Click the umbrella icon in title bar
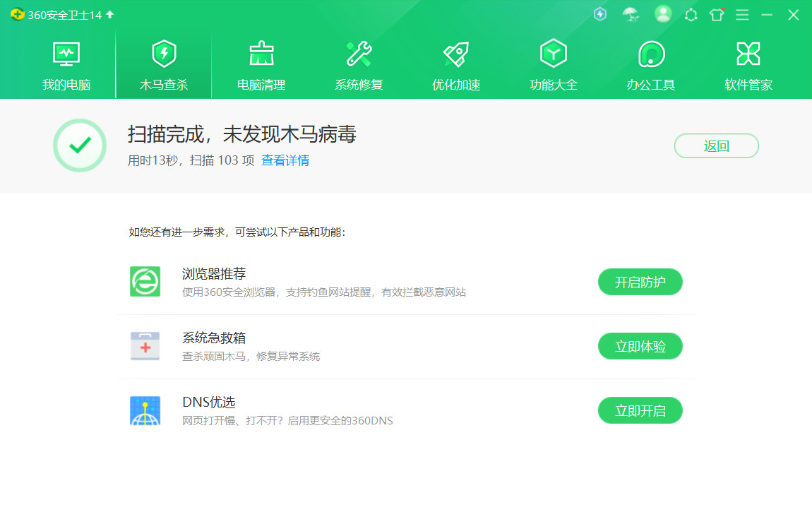This screenshot has width=812, height=512. coord(631,15)
